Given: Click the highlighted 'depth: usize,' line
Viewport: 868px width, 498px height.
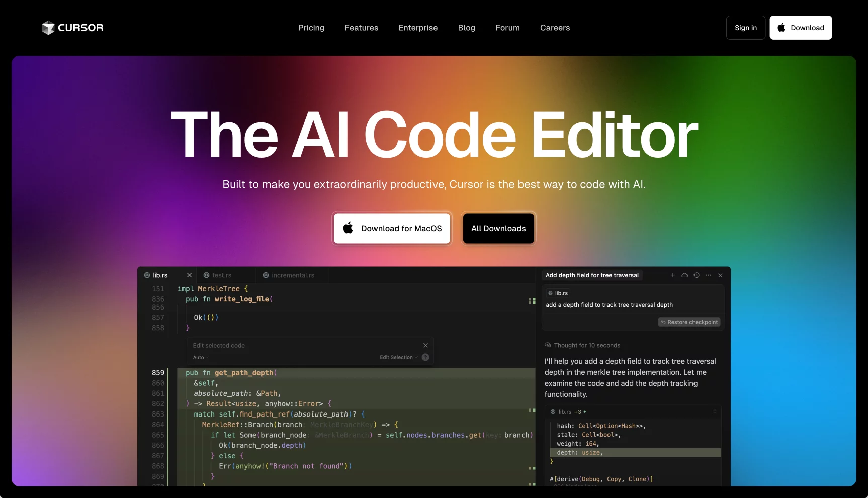Looking at the screenshot, I should pos(636,453).
